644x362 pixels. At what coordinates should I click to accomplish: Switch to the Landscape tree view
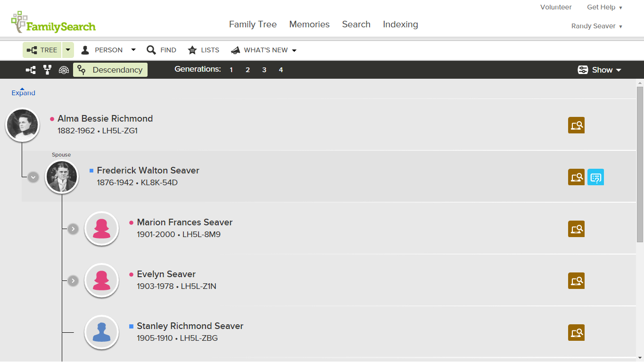[x=31, y=69]
